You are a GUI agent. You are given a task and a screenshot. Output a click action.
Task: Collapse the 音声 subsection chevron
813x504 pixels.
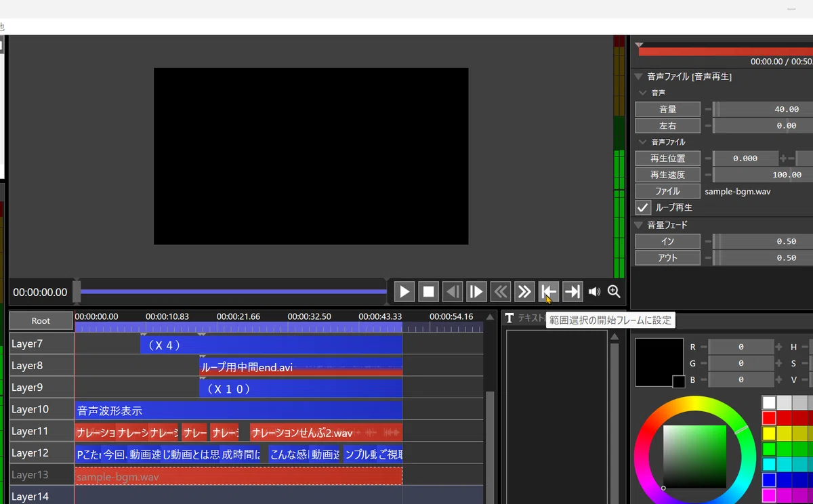pyautogui.click(x=644, y=93)
